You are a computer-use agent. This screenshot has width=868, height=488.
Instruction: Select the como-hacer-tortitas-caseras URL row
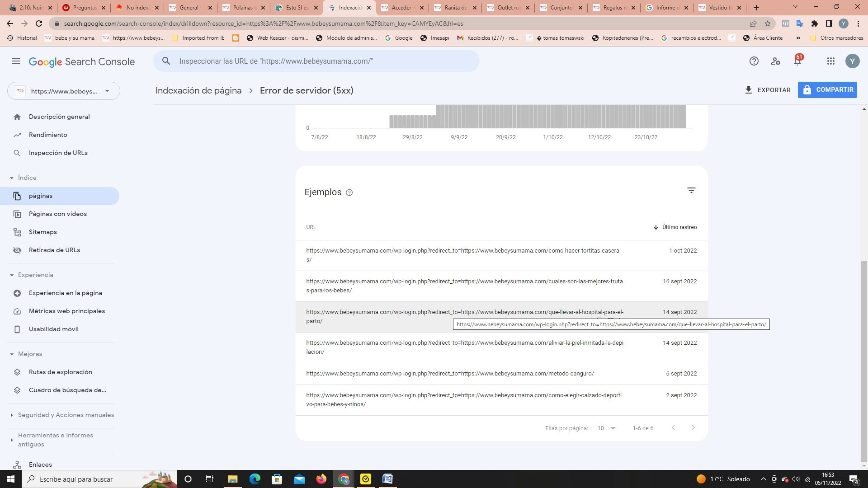pos(501,255)
